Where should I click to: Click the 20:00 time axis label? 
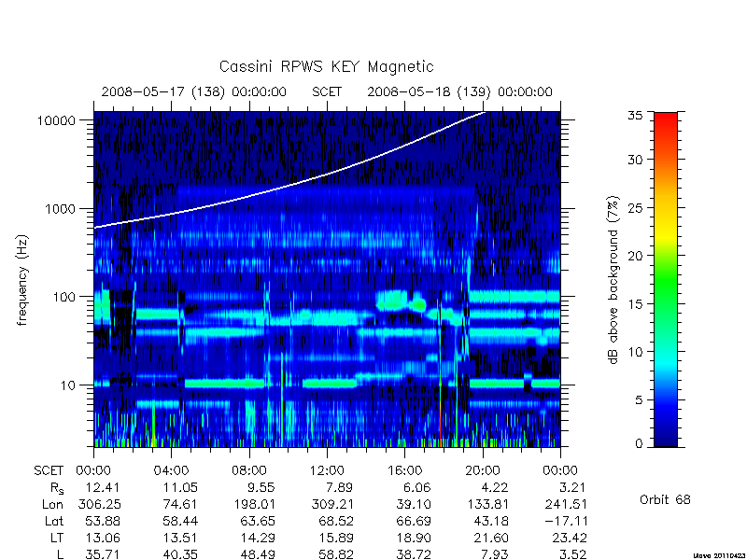tap(483, 471)
